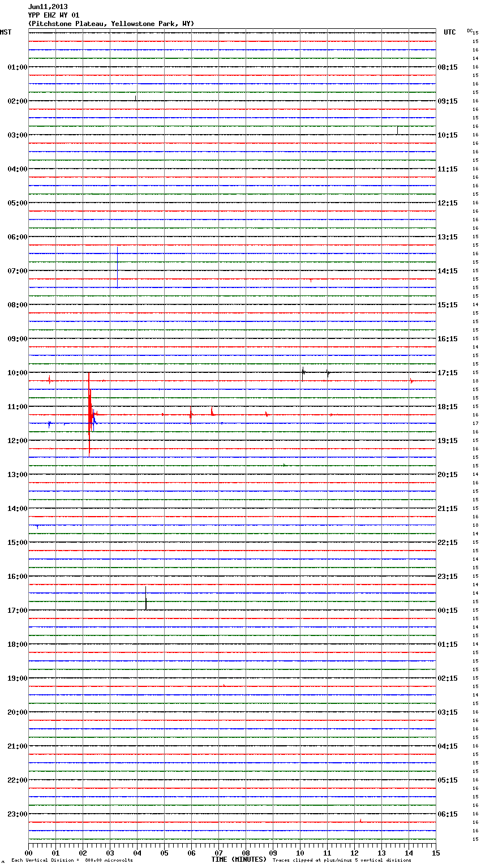Click the 08:15 UTC time label
Viewport: 481px width, 868px height.
pos(448,67)
